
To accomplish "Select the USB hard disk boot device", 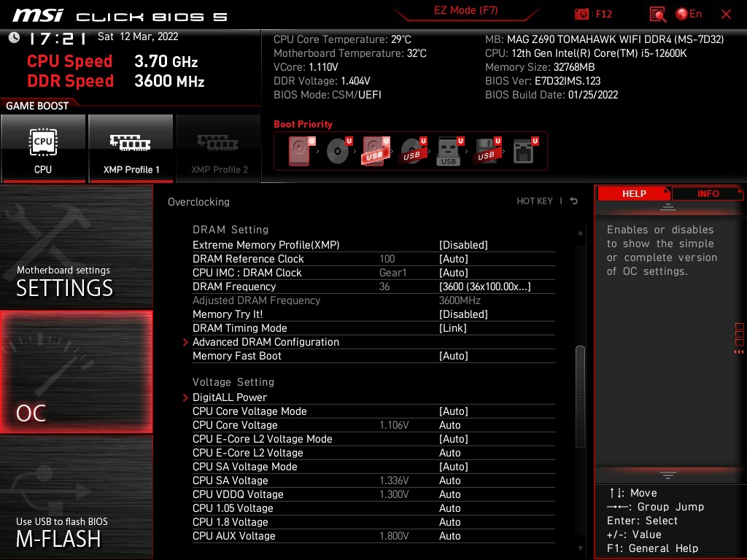I will (376, 151).
